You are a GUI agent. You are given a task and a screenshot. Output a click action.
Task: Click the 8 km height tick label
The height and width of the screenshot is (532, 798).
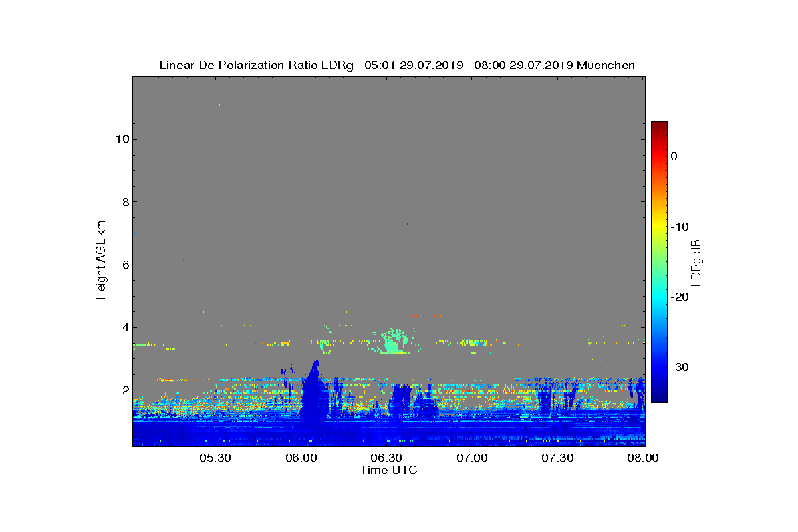[x=125, y=202]
